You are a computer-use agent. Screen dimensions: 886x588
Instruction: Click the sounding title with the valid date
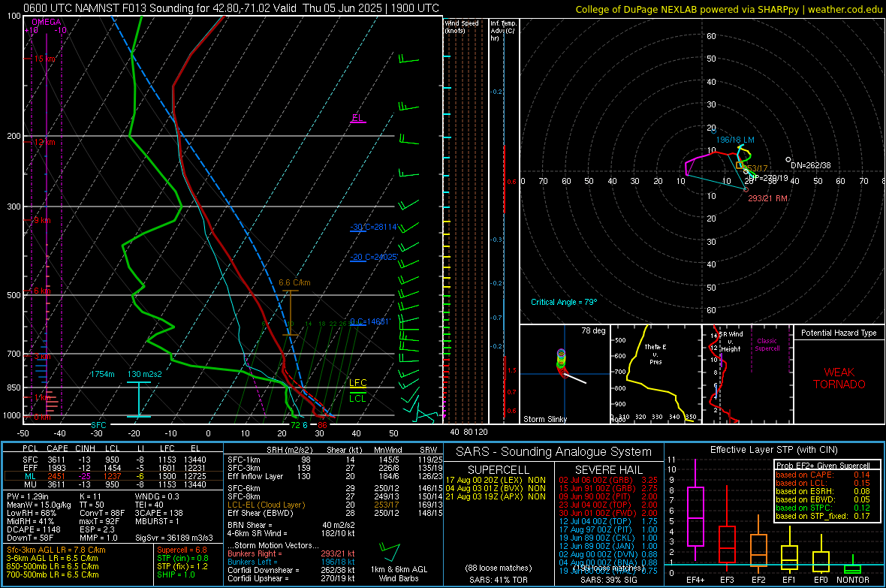pyautogui.click(x=231, y=8)
